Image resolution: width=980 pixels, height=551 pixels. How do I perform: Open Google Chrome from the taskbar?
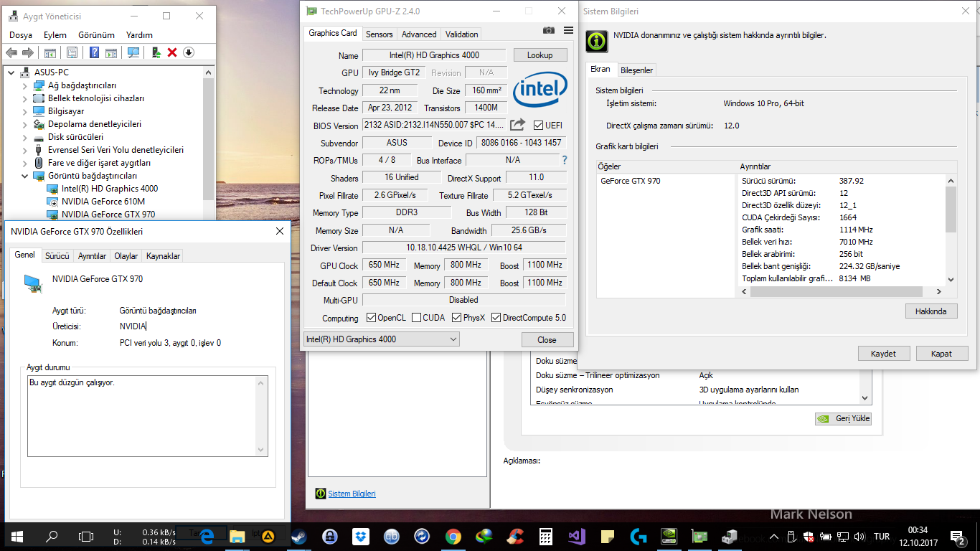click(x=453, y=536)
